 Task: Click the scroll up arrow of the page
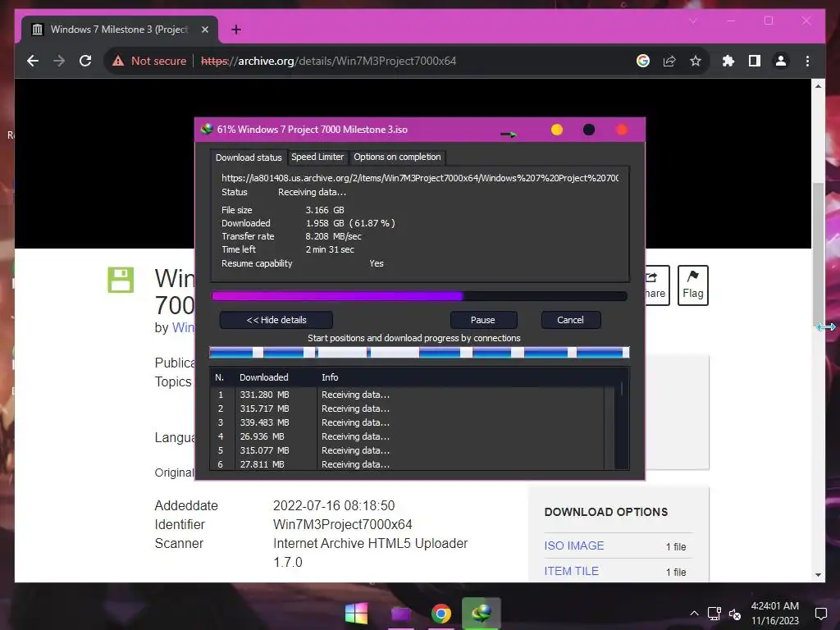pos(818,85)
